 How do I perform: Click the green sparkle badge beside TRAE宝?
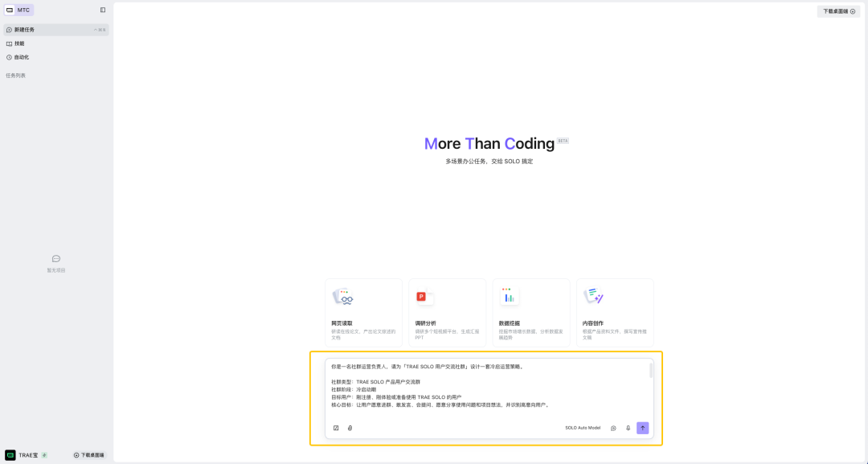coord(44,455)
